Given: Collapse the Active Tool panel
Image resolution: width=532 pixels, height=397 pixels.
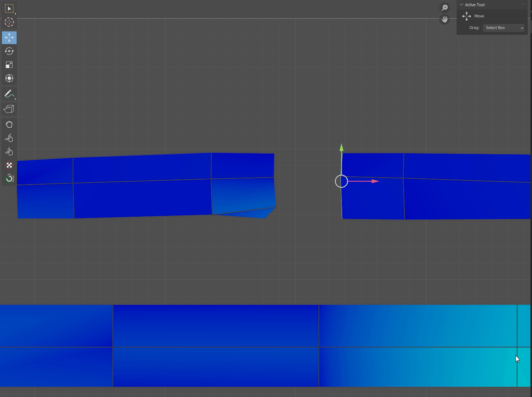Looking at the screenshot, I should (x=461, y=4).
